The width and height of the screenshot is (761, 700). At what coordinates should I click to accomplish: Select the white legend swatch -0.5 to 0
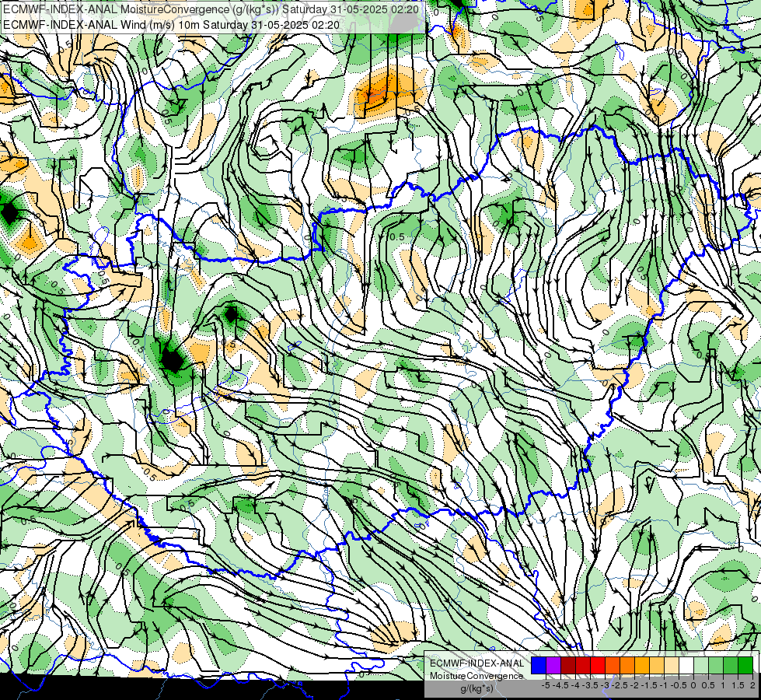pos(686,666)
